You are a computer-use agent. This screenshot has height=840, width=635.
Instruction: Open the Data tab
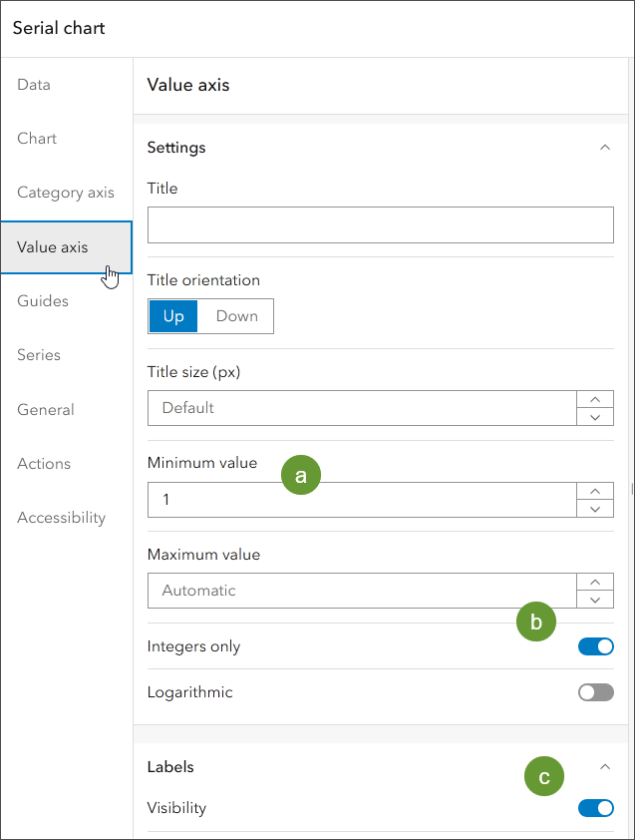click(34, 85)
